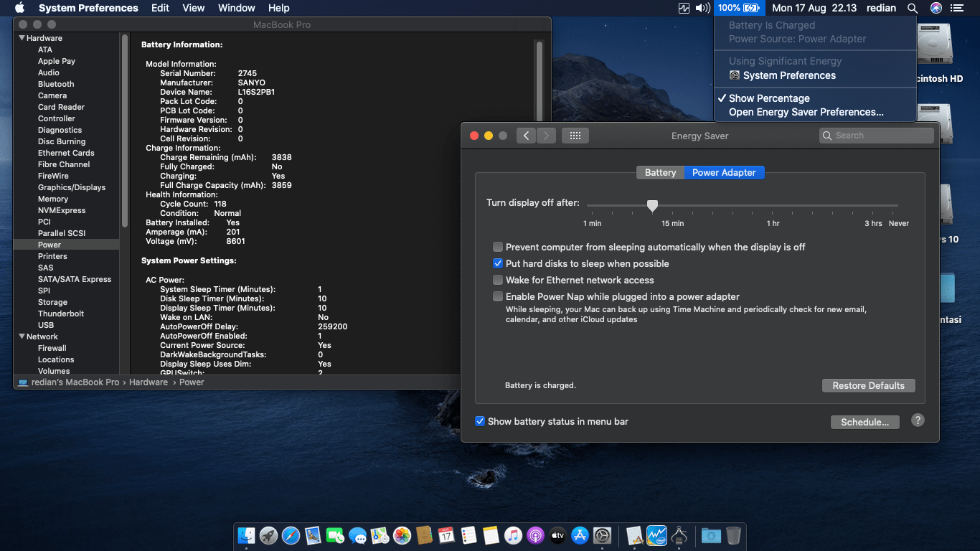Open the View menu
This screenshot has height=551, width=980.
(194, 8)
